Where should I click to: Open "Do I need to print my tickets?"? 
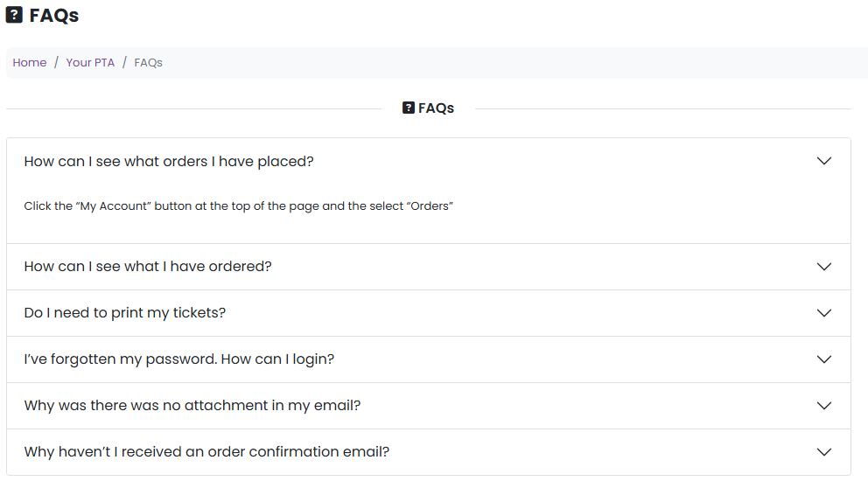pos(125,313)
